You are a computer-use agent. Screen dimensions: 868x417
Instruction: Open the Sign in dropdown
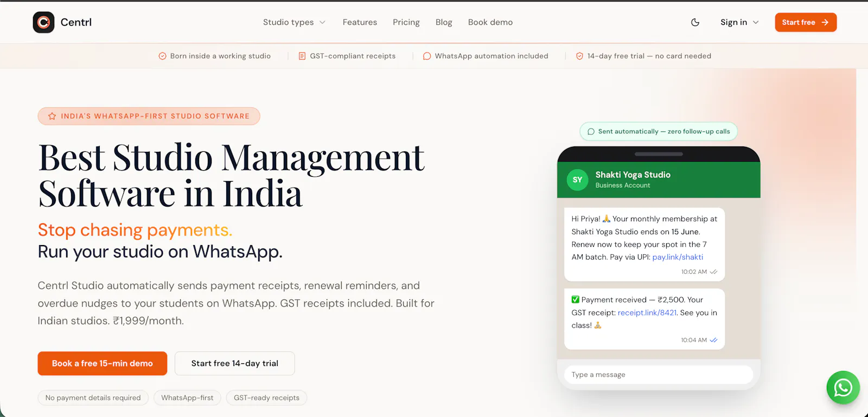(x=739, y=22)
